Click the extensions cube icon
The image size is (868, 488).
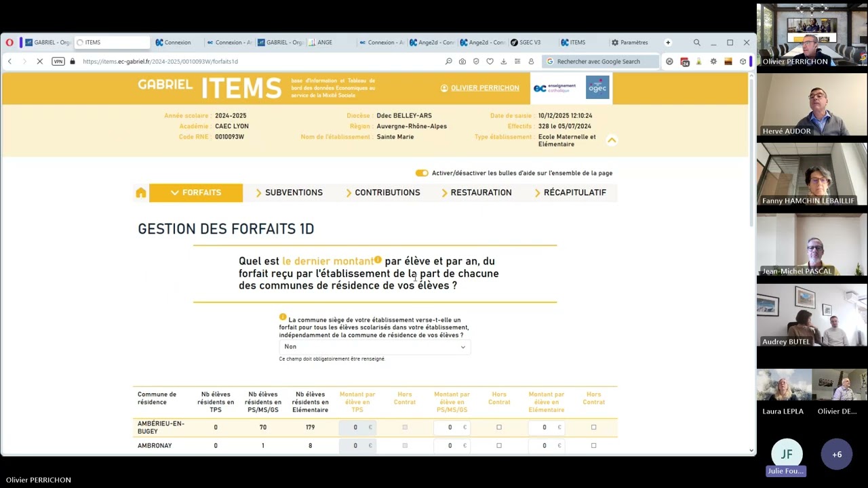pos(743,61)
